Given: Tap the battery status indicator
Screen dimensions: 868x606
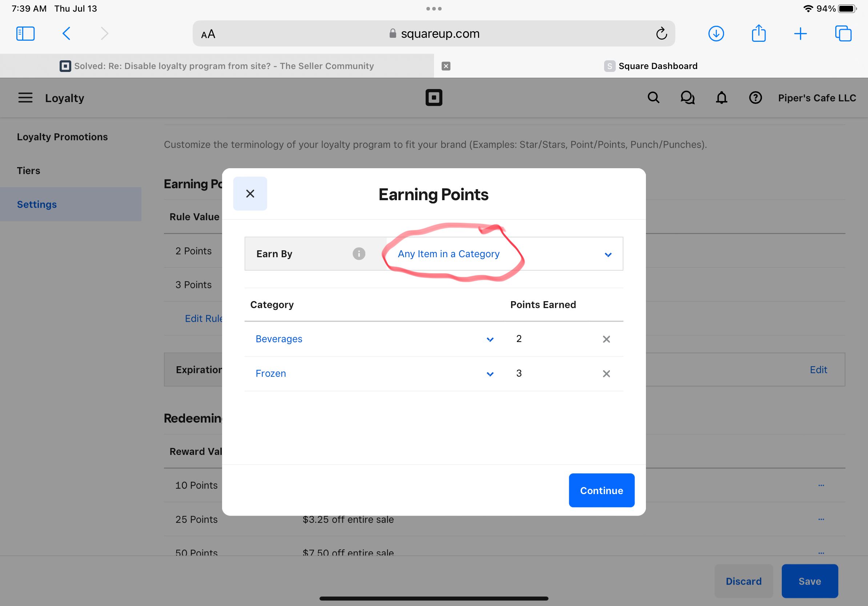Looking at the screenshot, I should pos(847,9).
